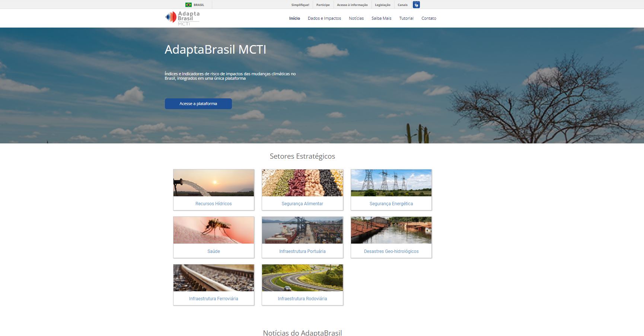
Task: Open the VLibras accessibility icon
Action: click(416, 5)
